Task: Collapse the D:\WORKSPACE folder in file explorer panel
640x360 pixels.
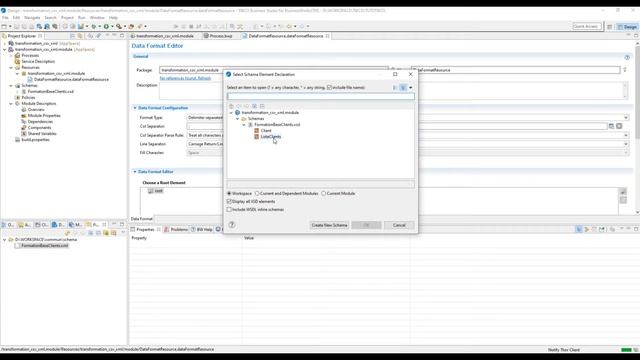Action: tap(5, 240)
